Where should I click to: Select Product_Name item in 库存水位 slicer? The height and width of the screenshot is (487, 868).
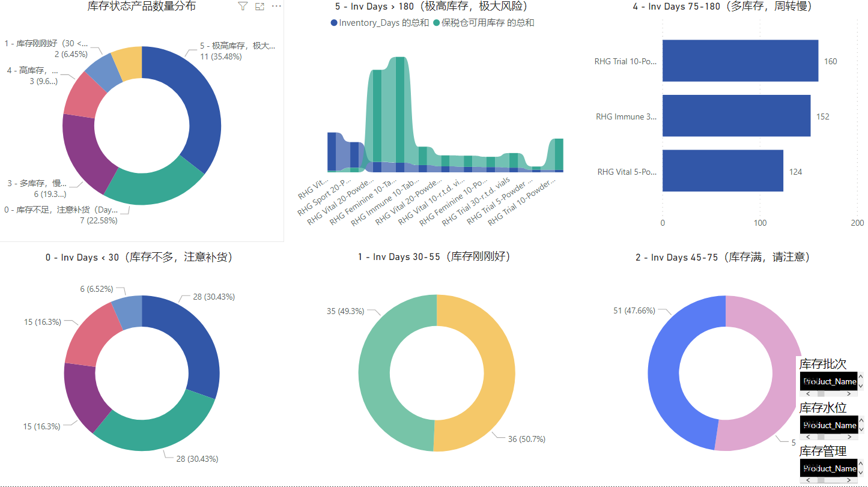pos(829,425)
